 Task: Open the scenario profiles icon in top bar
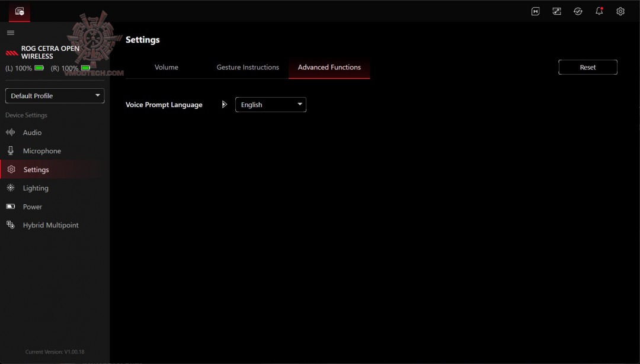coord(556,11)
